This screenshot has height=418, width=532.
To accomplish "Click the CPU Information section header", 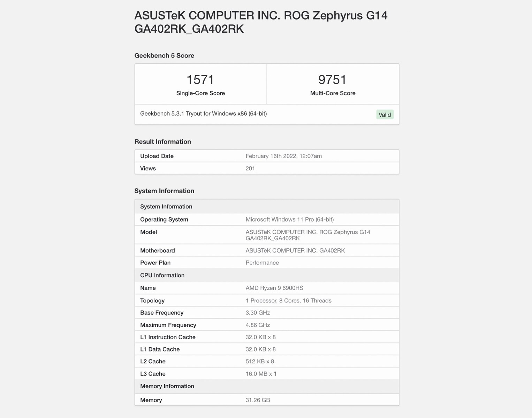I will [162, 275].
